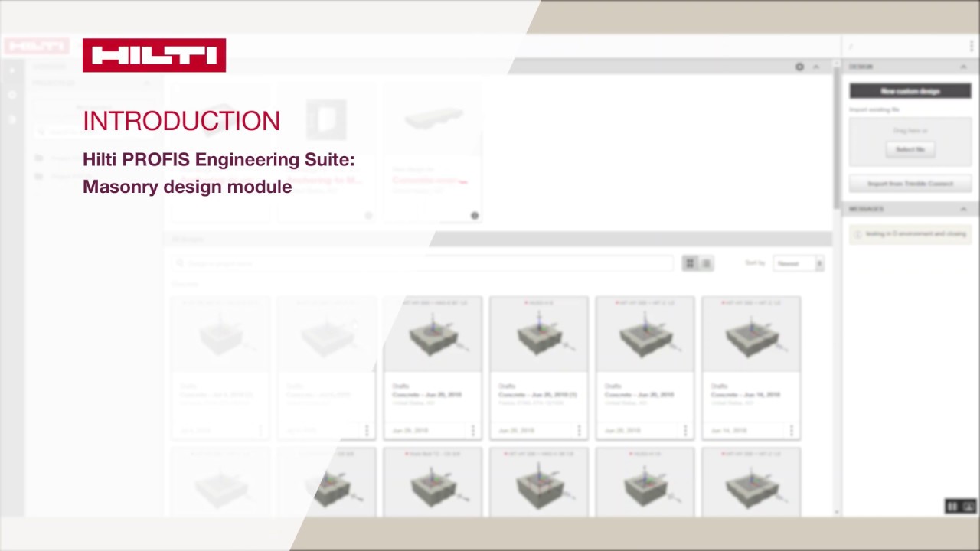980x551 pixels.
Task: Open the Sort by dropdown
Action: pos(798,263)
